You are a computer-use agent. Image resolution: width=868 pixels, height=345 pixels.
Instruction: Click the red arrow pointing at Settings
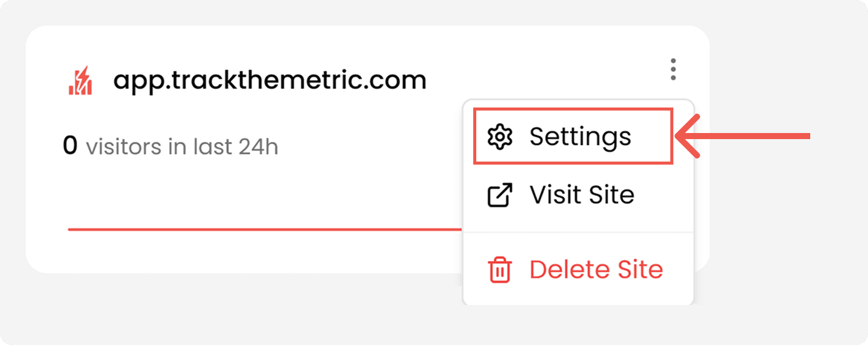tap(754, 136)
